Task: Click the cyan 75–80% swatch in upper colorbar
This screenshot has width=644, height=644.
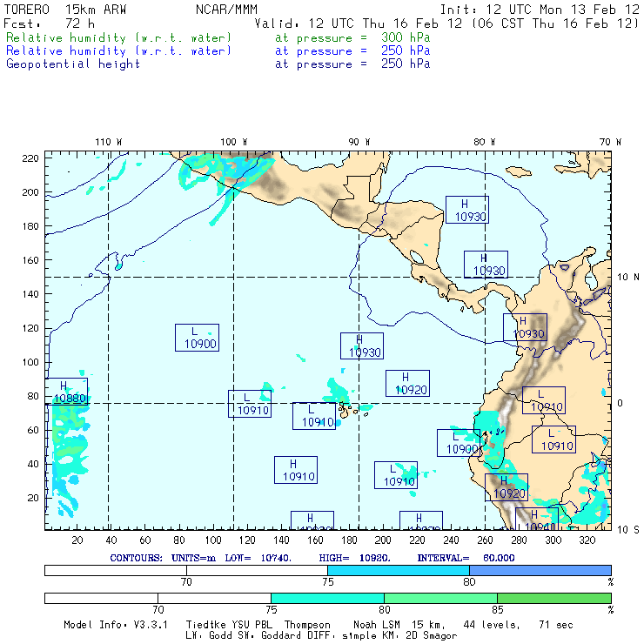Action: [x=399, y=570]
